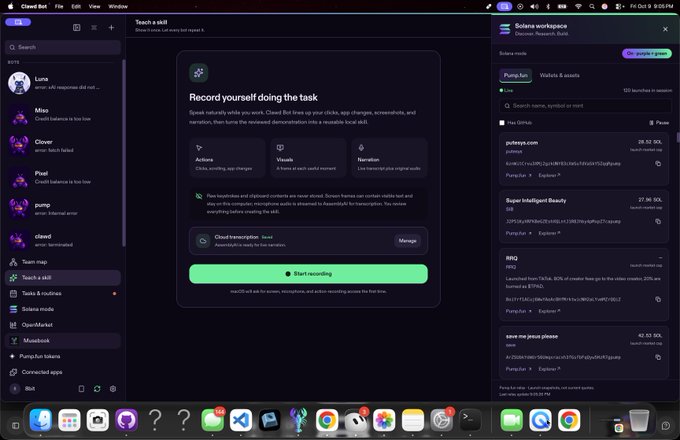Click Manage for Cloud transcription

[x=407, y=241]
